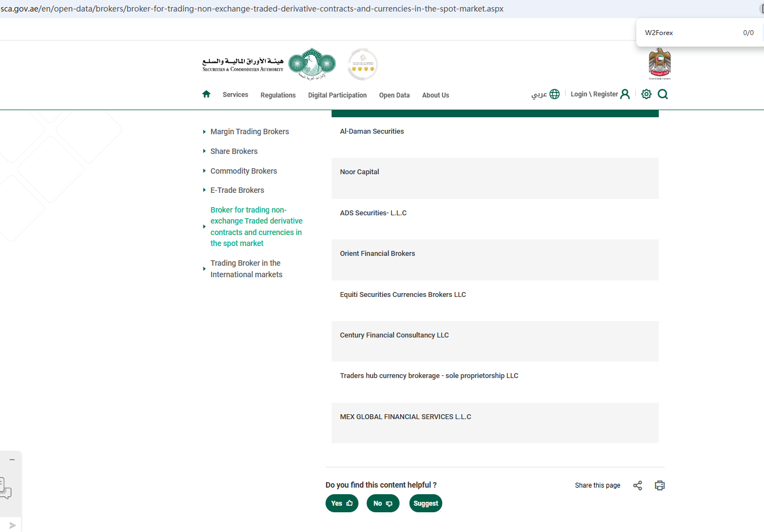This screenshot has width=764, height=532.
Task: Click Yes helpful feedback button
Action: click(x=342, y=504)
